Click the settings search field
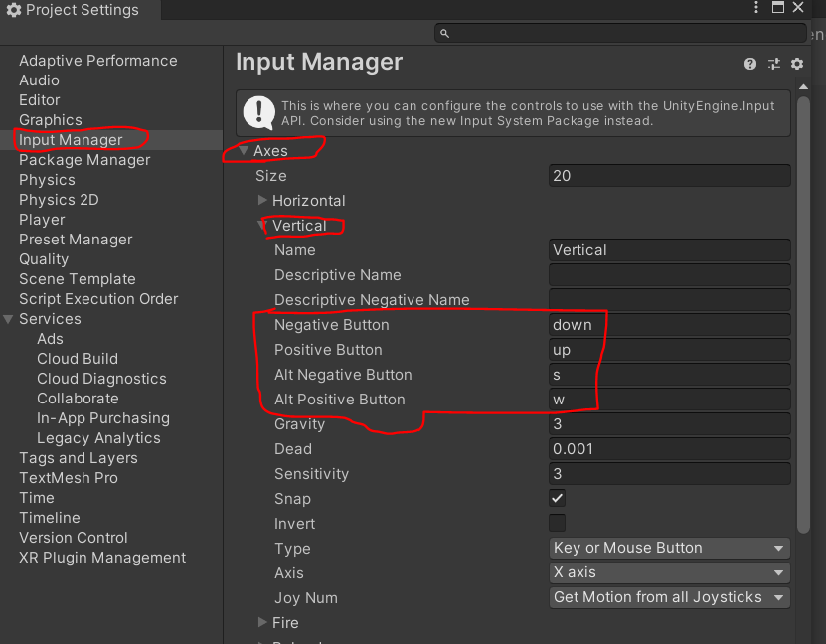 point(620,33)
